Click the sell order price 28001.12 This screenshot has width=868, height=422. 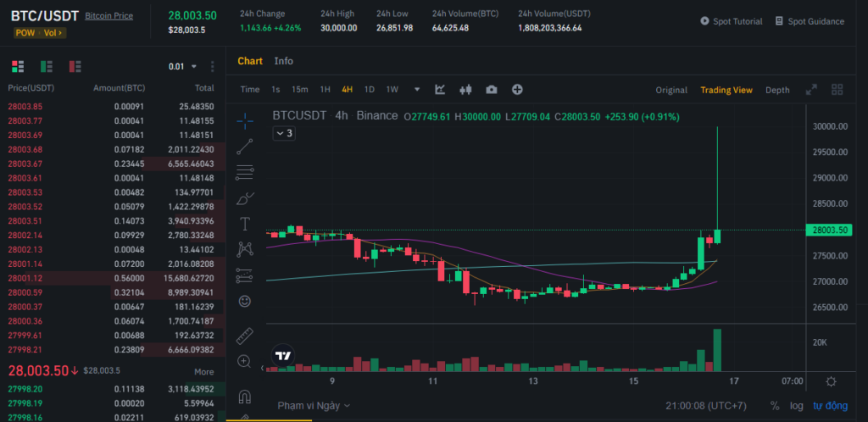[25, 278]
